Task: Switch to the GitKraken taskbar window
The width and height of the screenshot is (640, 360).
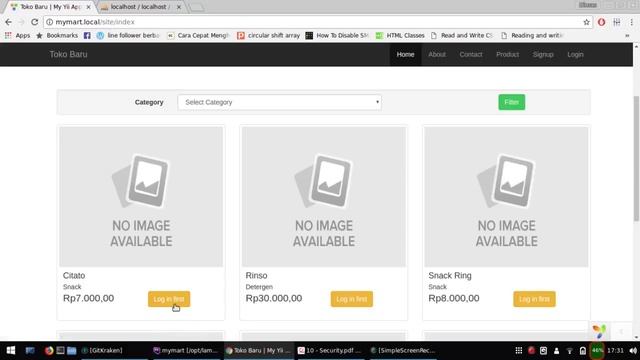Action: (114, 350)
